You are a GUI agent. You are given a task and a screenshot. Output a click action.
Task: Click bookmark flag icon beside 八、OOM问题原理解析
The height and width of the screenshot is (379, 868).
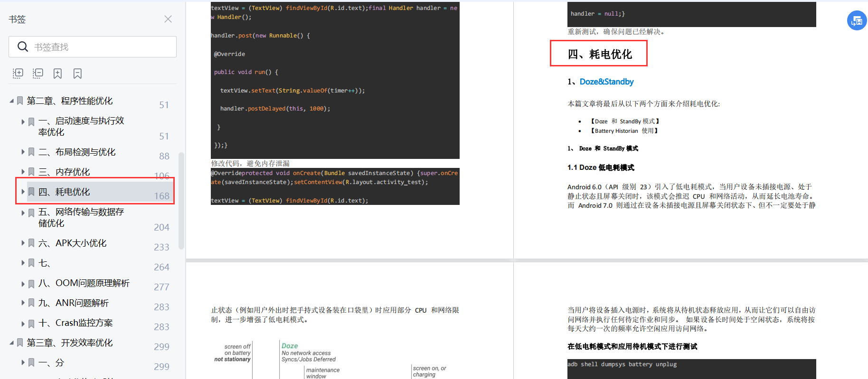click(x=31, y=284)
